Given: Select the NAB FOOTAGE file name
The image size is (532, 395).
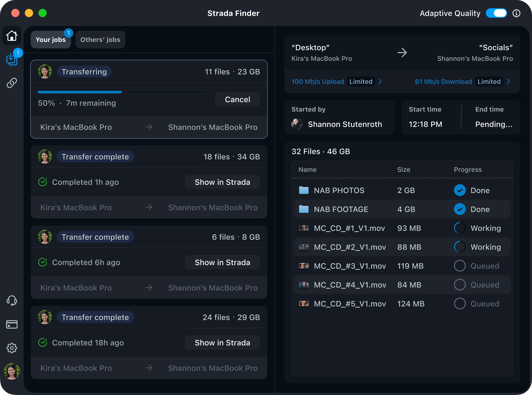Looking at the screenshot, I should [x=341, y=209].
